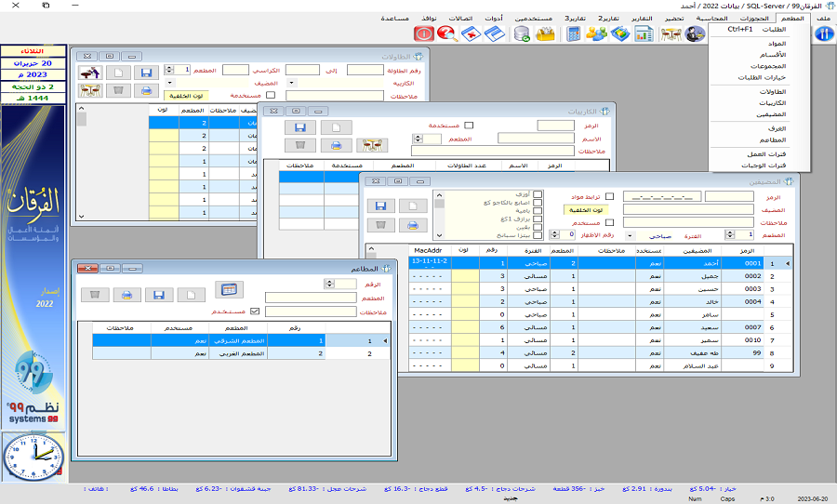Click the red power exit icon in toolbar
This screenshot has width=837, height=504.
click(423, 34)
